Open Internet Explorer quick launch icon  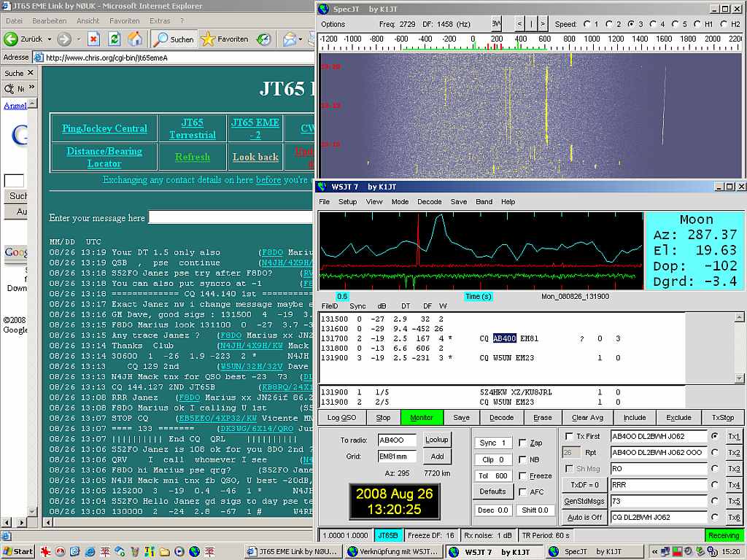(90, 552)
